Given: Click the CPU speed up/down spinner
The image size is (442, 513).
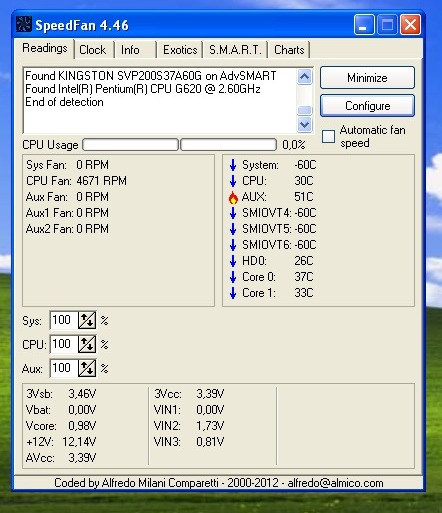Looking at the screenshot, I should (87, 344).
